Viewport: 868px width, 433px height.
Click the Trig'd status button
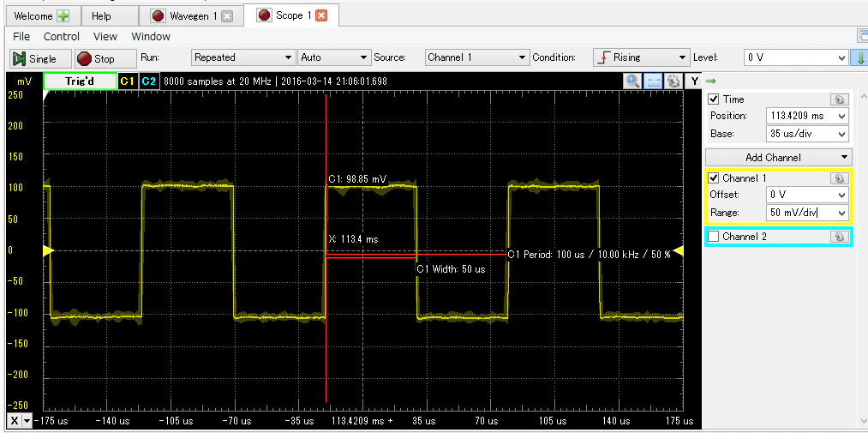(80, 81)
